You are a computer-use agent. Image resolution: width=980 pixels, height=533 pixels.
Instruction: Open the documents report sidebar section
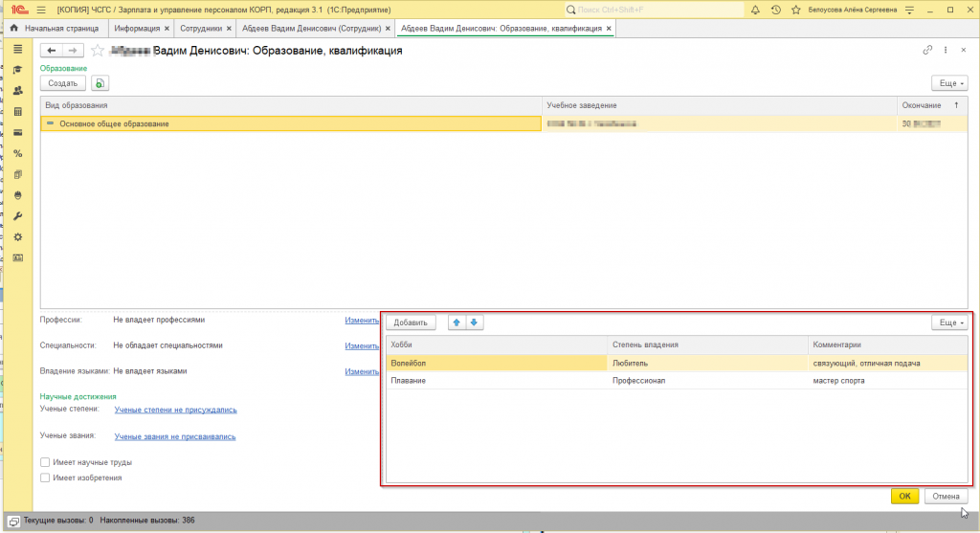[17, 174]
